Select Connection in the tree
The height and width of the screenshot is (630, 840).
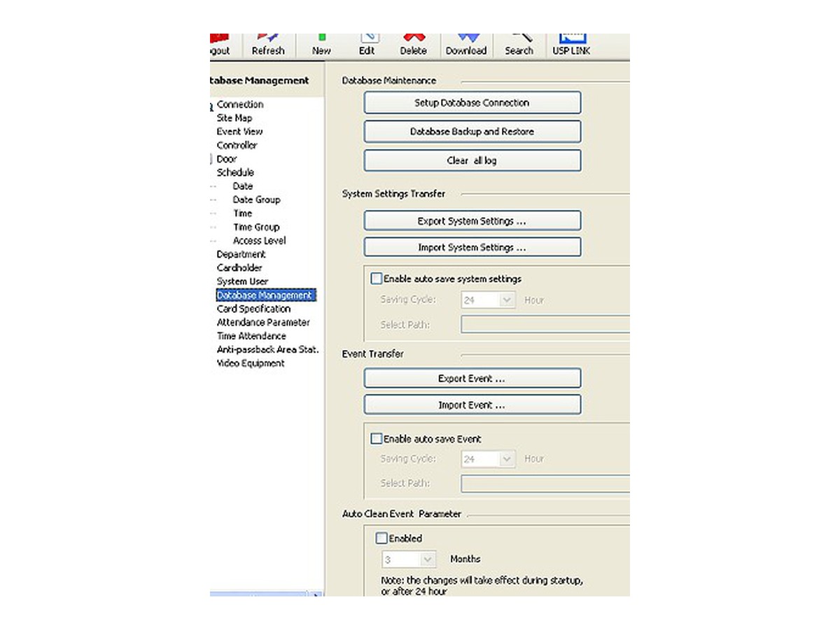pos(240,104)
